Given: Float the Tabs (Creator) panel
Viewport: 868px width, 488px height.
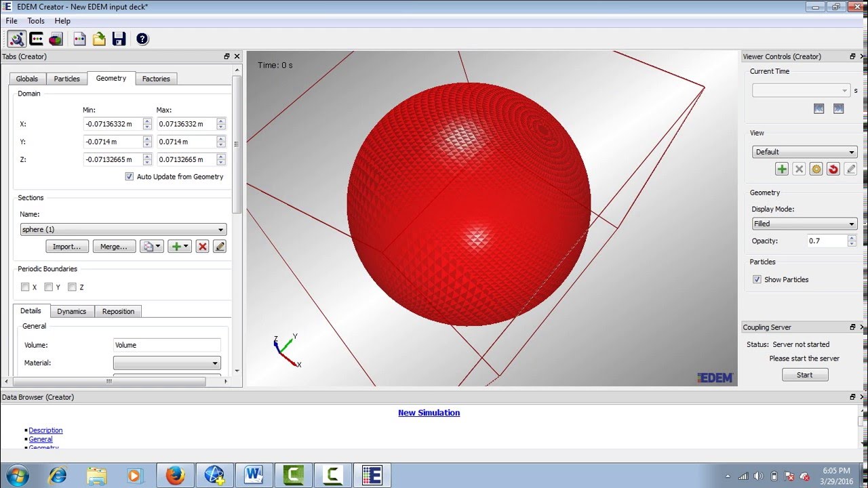Looking at the screenshot, I should [x=226, y=56].
